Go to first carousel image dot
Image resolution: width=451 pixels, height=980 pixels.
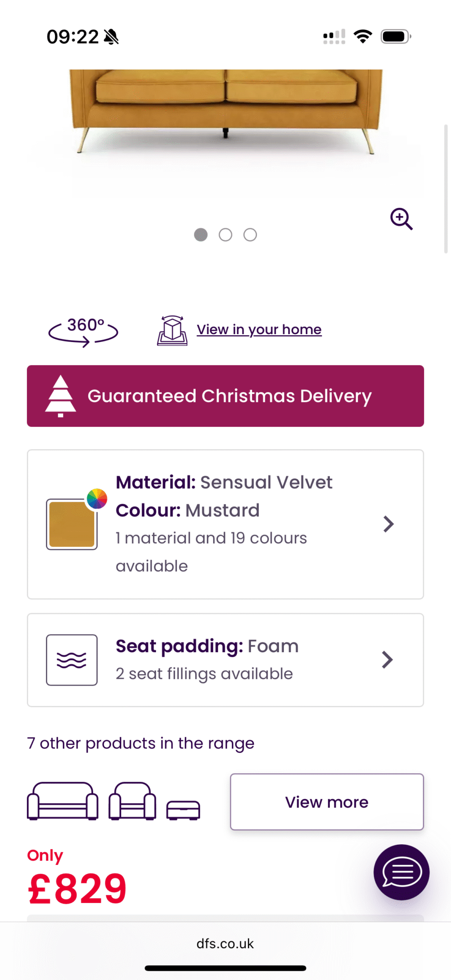(x=200, y=235)
